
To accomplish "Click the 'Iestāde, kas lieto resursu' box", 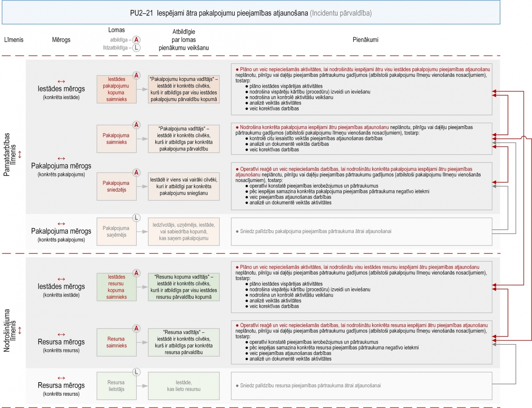I will click(184, 386).
